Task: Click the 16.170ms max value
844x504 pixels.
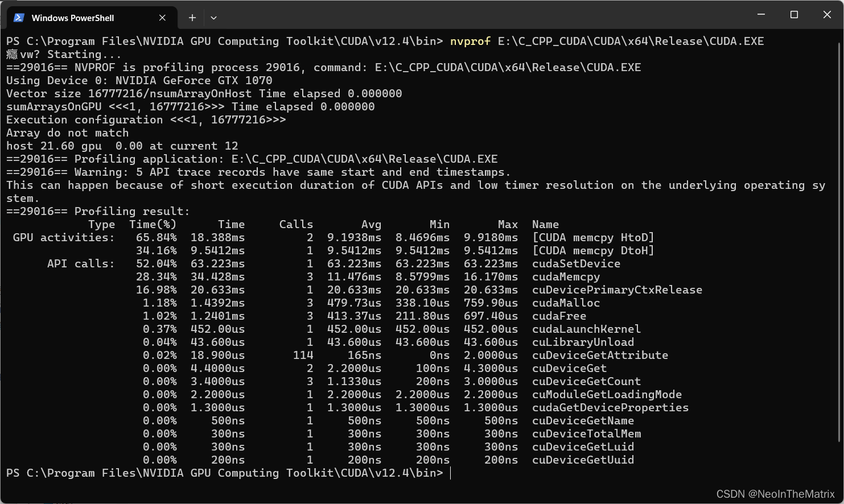Action: point(491,276)
